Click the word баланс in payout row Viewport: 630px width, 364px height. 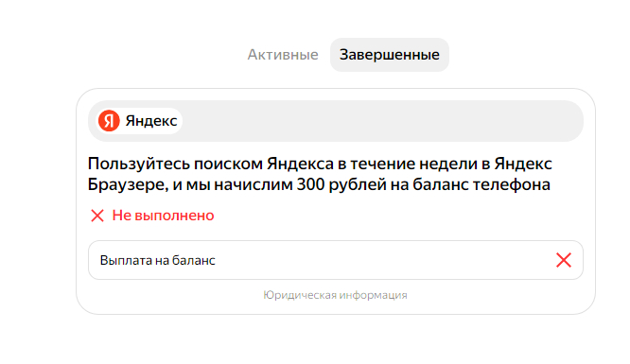coord(194,260)
